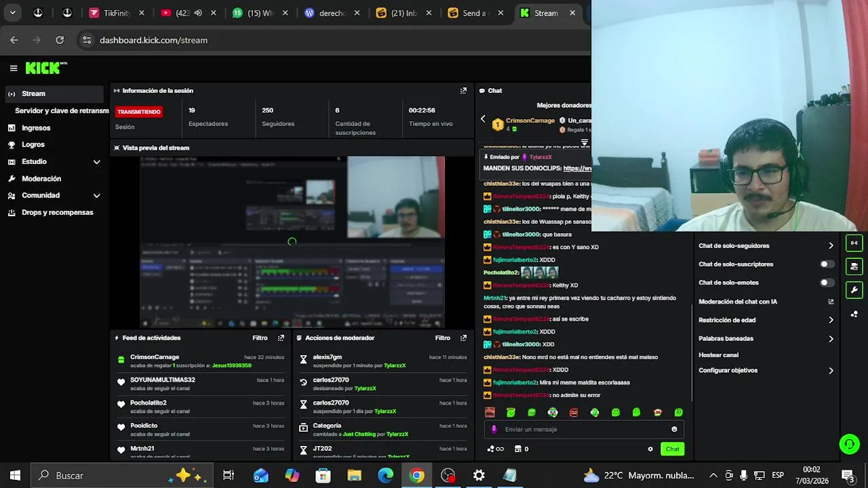Image resolution: width=868 pixels, height=488 pixels.
Task: Click the first red face emote in quick emote row
Action: click(490, 412)
